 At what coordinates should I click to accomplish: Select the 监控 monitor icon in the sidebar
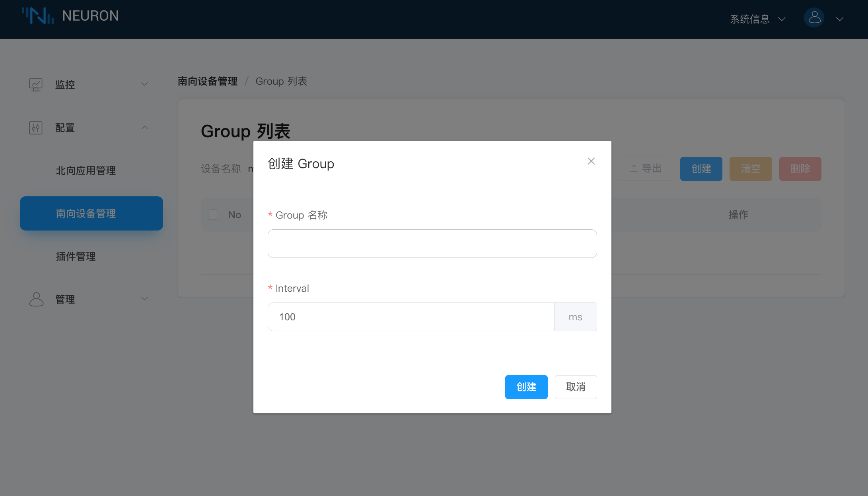(x=36, y=84)
